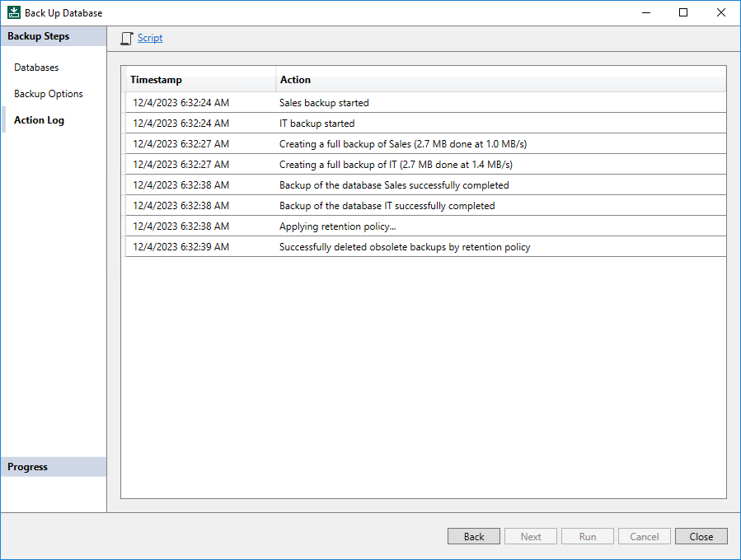Switch to the Backup Options step

[x=48, y=93]
